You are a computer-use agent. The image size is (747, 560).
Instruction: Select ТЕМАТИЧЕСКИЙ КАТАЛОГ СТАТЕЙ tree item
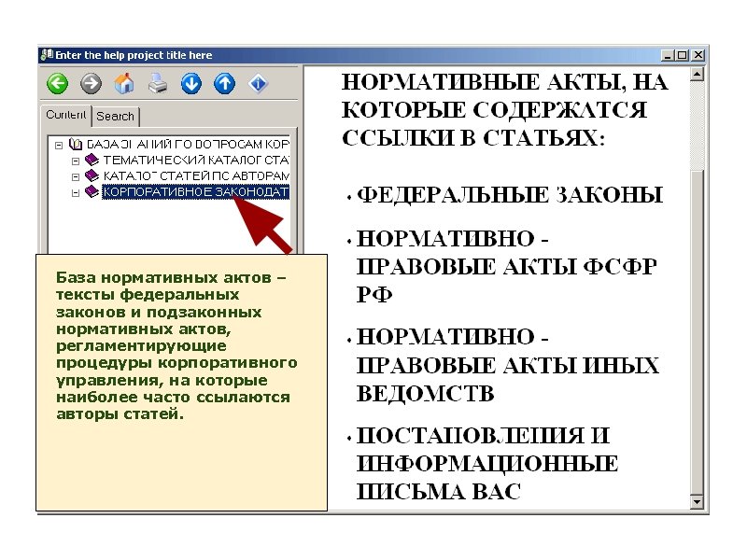(x=196, y=160)
